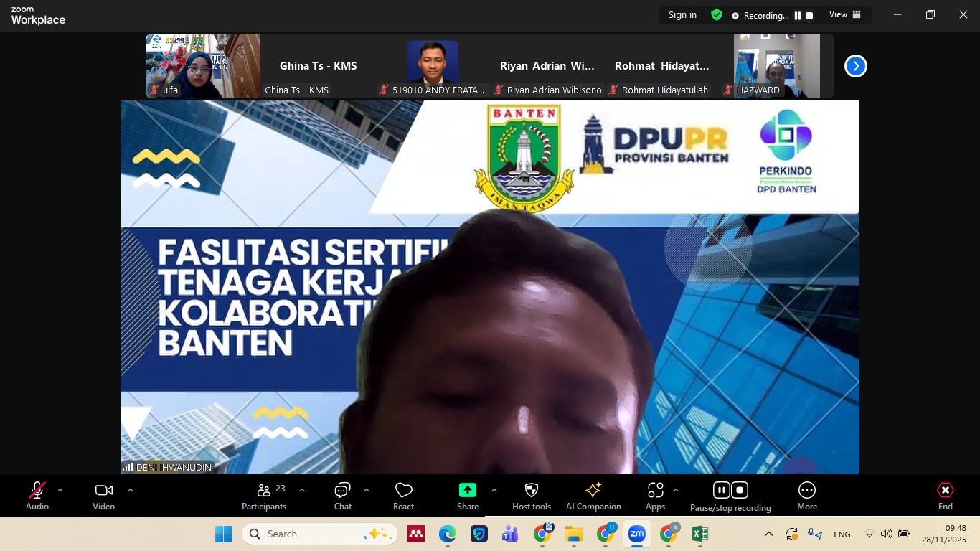Image resolution: width=980 pixels, height=551 pixels.
Task: Open the AI Companion sparkle icon
Action: (x=593, y=491)
